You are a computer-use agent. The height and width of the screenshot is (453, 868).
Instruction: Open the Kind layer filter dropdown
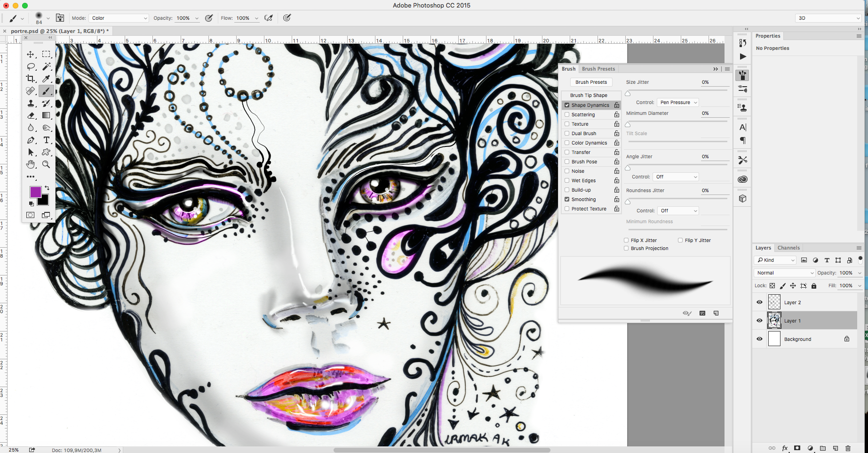775,260
